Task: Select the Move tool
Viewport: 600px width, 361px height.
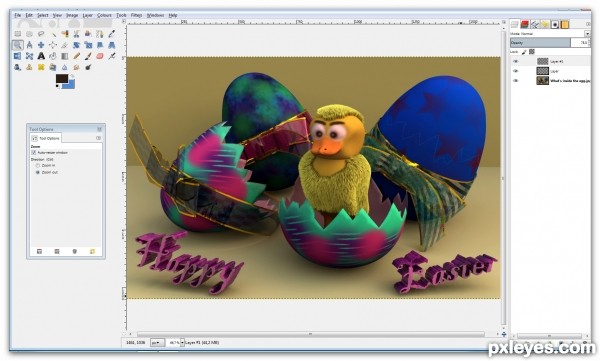Action: (41, 45)
